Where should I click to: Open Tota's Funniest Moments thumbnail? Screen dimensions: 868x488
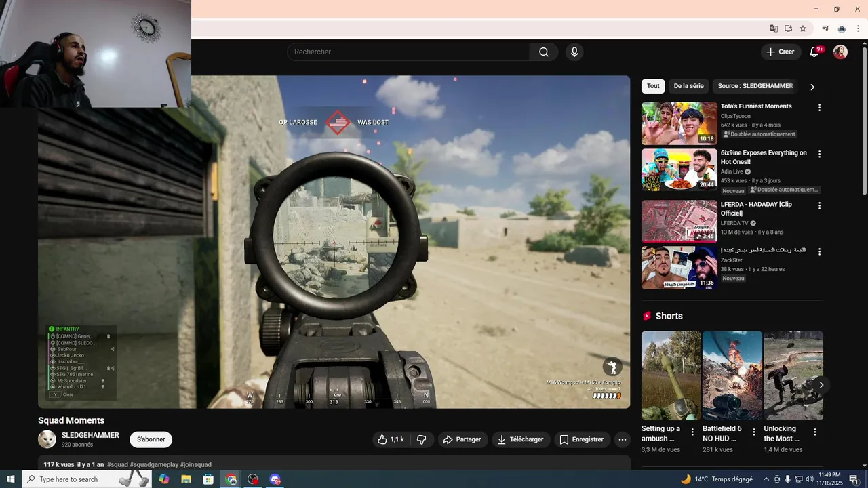(679, 123)
